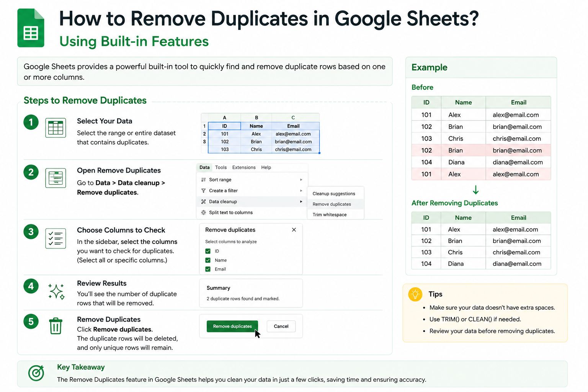The width and height of the screenshot is (588, 392).
Task: Click the funnel icon for Create a filter
Action: coord(203,191)
